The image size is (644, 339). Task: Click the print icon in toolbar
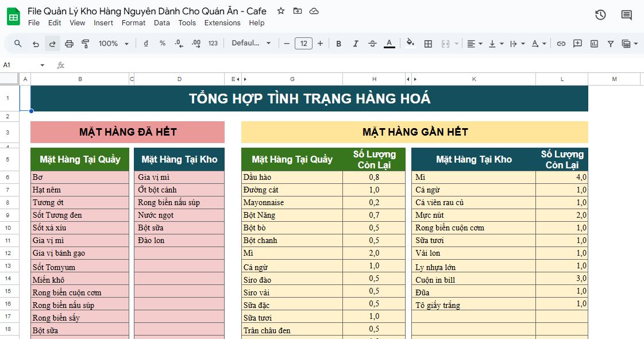click(x=69, y=44)
